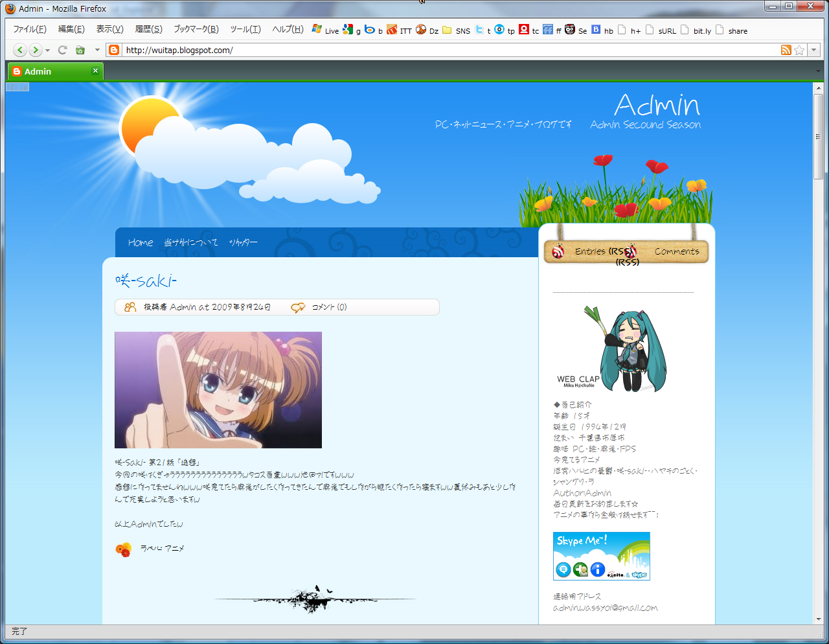Open the 'Se' bookmark

(576, 30)
